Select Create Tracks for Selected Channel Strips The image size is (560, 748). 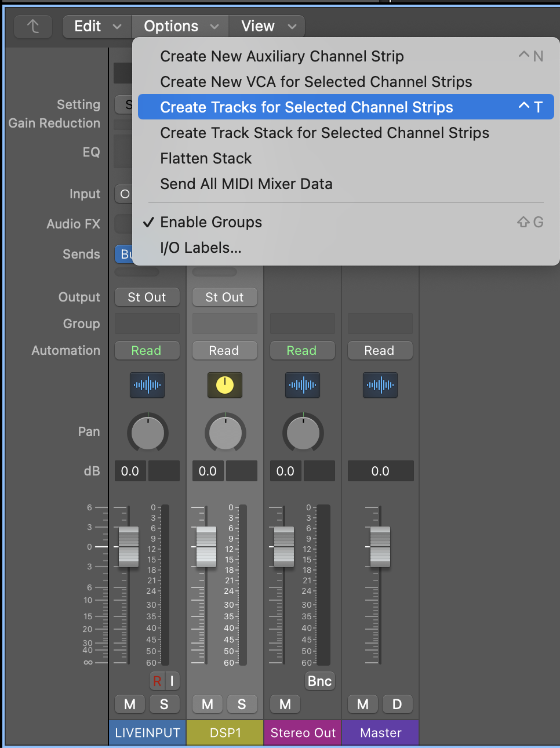[x=306, y=107]
